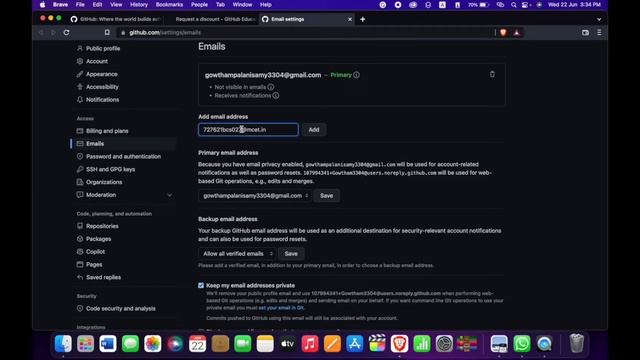
Task: Open Account settings in sidebar
Action: 97,61
